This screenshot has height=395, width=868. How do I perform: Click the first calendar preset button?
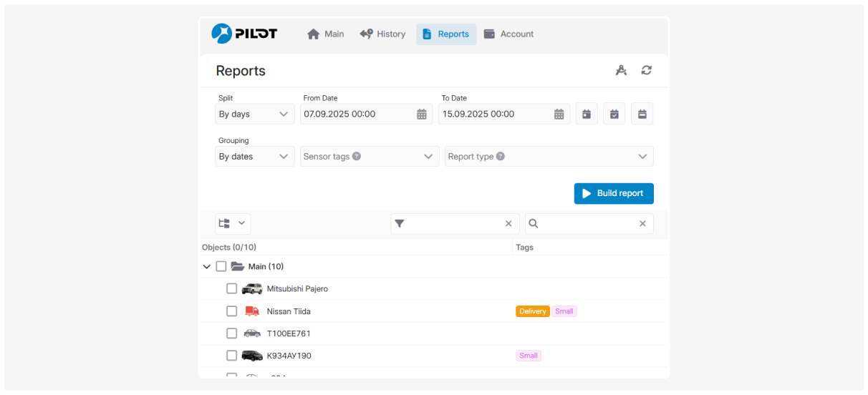click(587, 114)
